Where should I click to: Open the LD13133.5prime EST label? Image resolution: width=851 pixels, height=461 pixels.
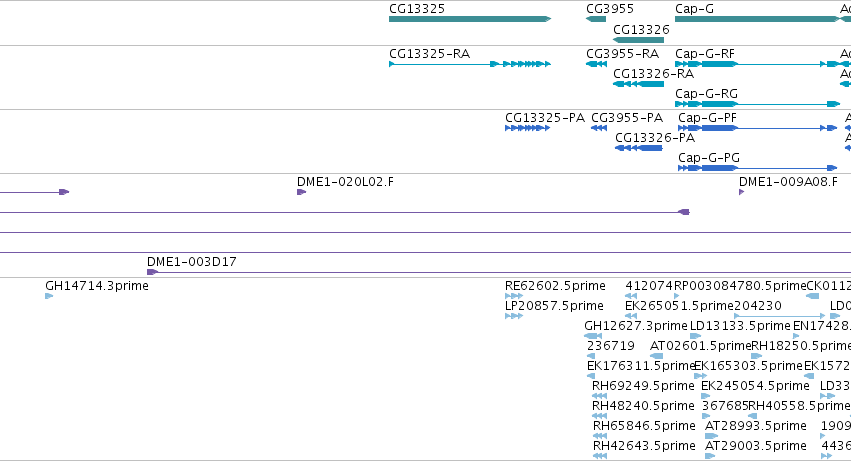click(740, 326)
